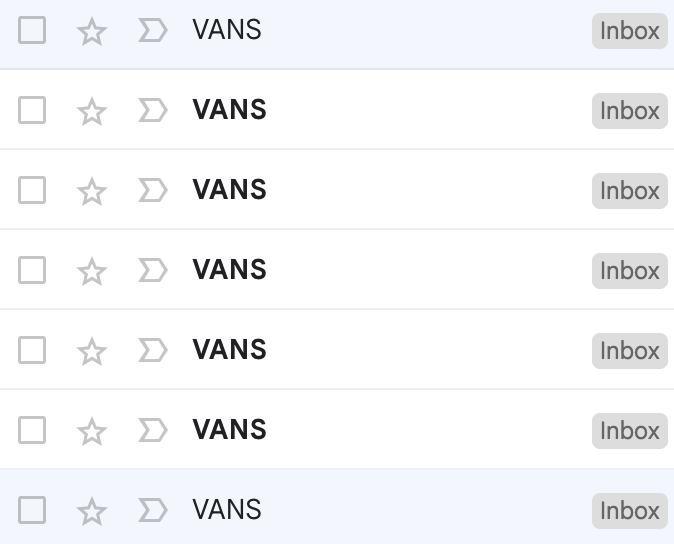Image resolution: width=674 pixels, height=544 pixels.
Task: Select the second VANS email checkbox
Action: coord(32,110)
